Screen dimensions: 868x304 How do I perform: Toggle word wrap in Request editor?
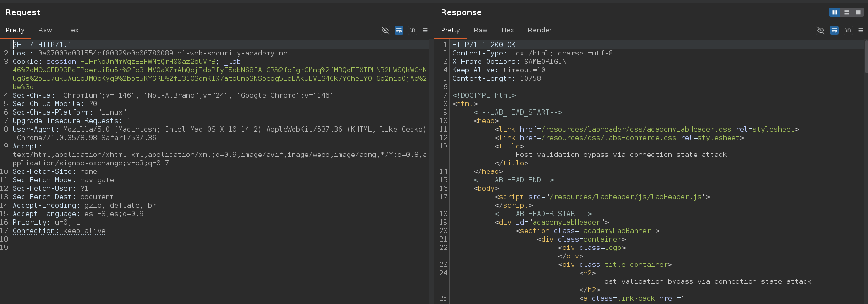point(399,30)
